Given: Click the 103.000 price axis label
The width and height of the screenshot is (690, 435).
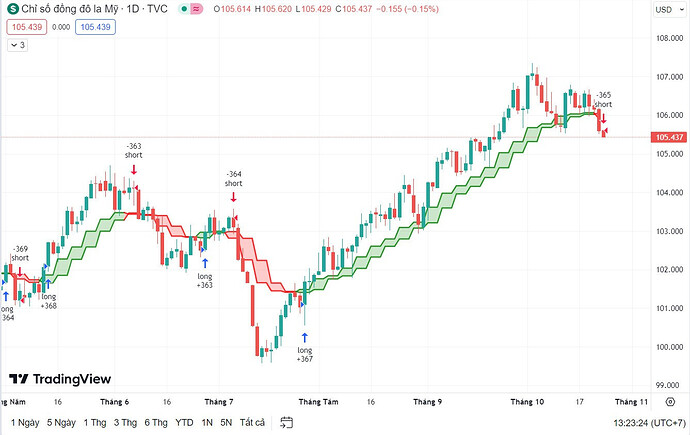Looking at the screenshot, I should tap(669, 231).
